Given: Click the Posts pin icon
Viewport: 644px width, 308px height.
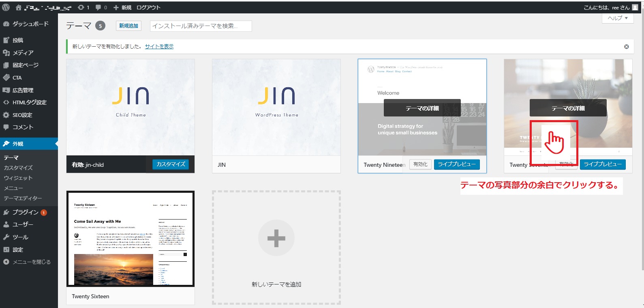Looking at the screenshot, I should (6, 40).
